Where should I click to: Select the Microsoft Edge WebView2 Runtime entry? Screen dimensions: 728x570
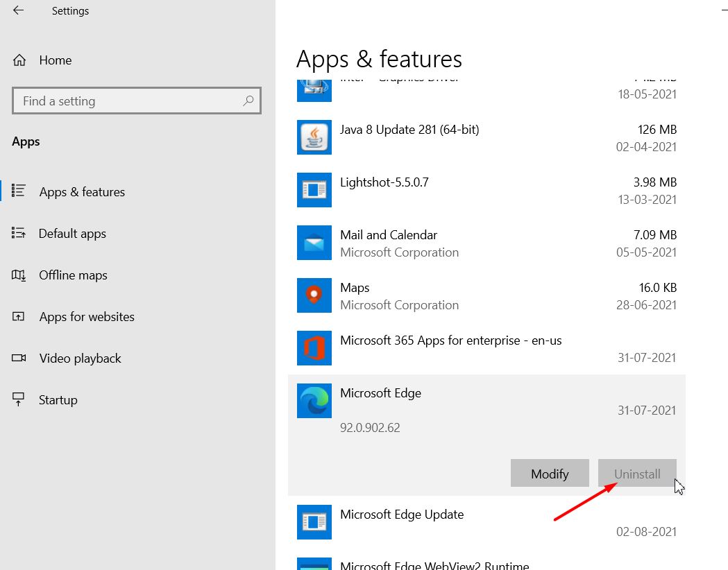pyautogui.click(x=486, y=563)
